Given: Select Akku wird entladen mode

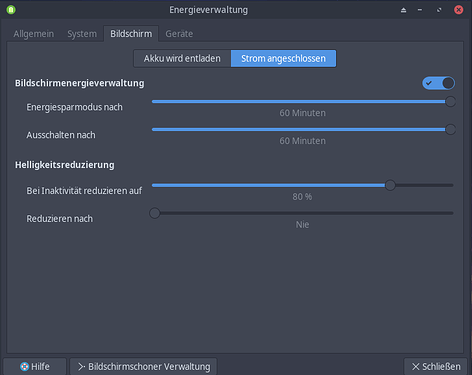Looking at the screenshot, I should (182, 59).
